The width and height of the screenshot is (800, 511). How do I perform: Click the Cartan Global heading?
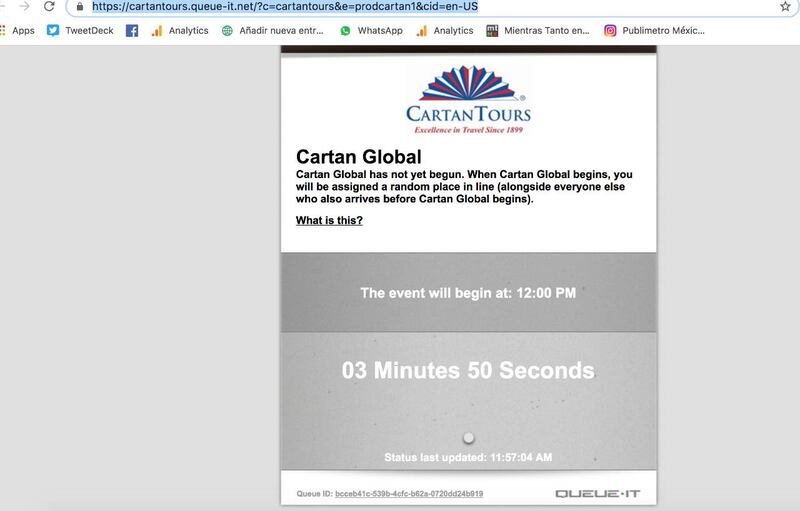(359, 157)
